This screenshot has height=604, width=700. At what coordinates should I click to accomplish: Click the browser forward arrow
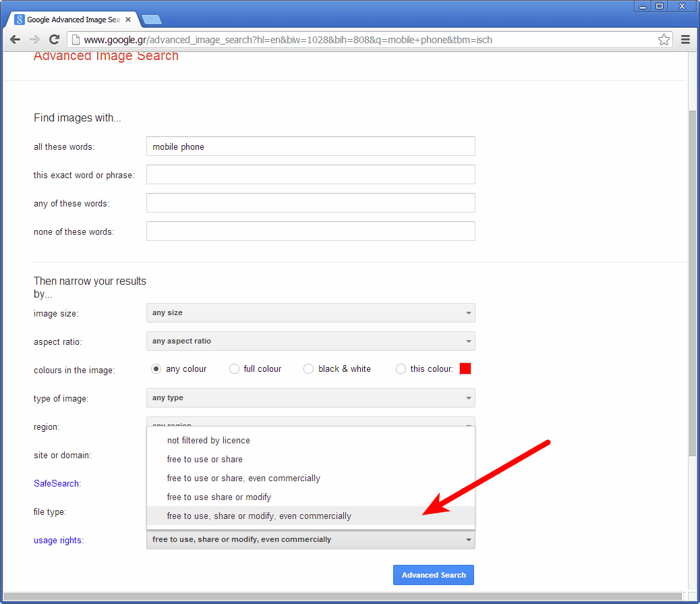click(x=35, y=40)
